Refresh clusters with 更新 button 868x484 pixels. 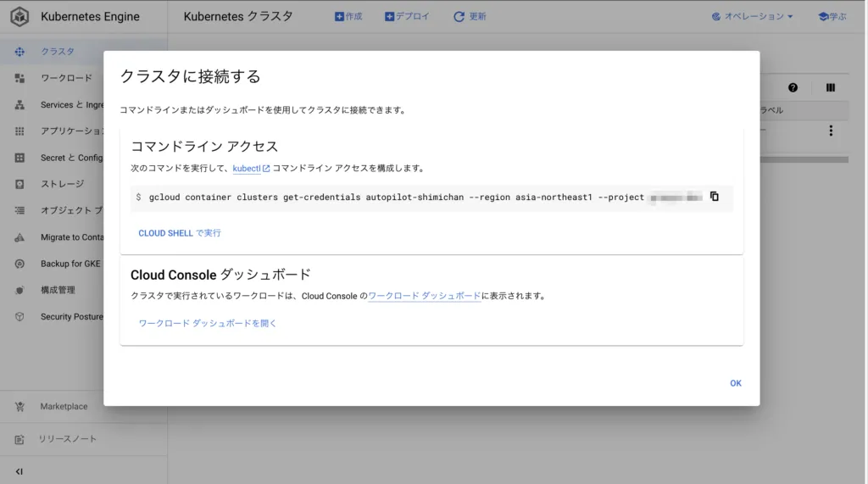(x=470, y=17)
